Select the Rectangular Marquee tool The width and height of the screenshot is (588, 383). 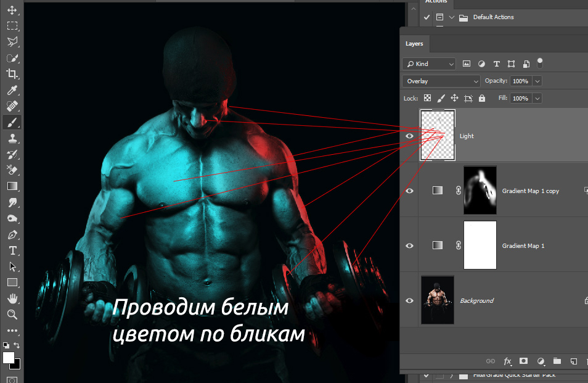click(x=12, y=26)
